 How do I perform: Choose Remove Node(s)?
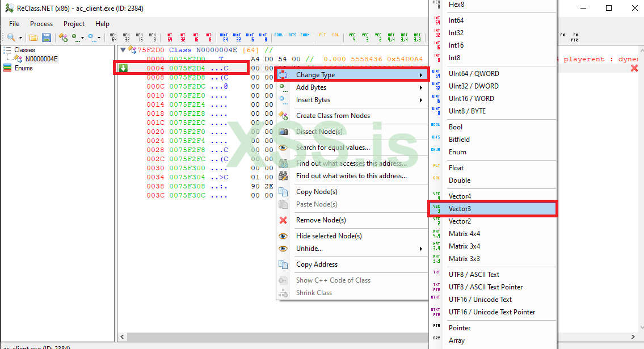pyautogui.click(x=352, y=220)
